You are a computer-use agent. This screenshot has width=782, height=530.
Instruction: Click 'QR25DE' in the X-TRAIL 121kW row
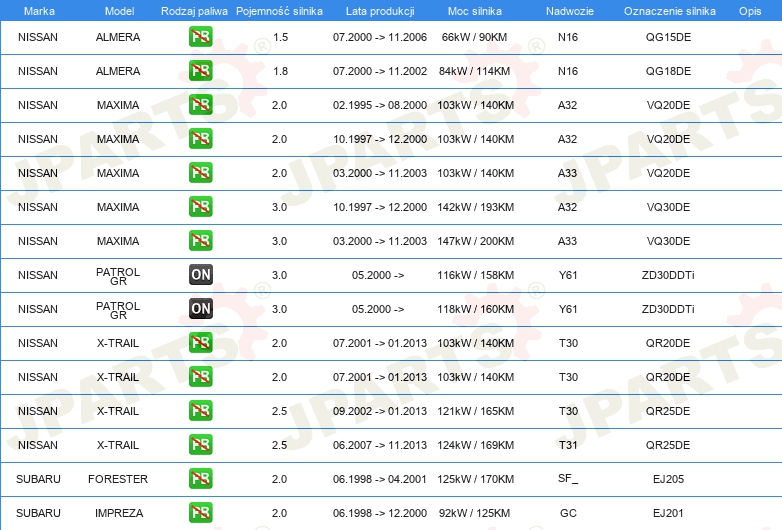tap(668, 411)
